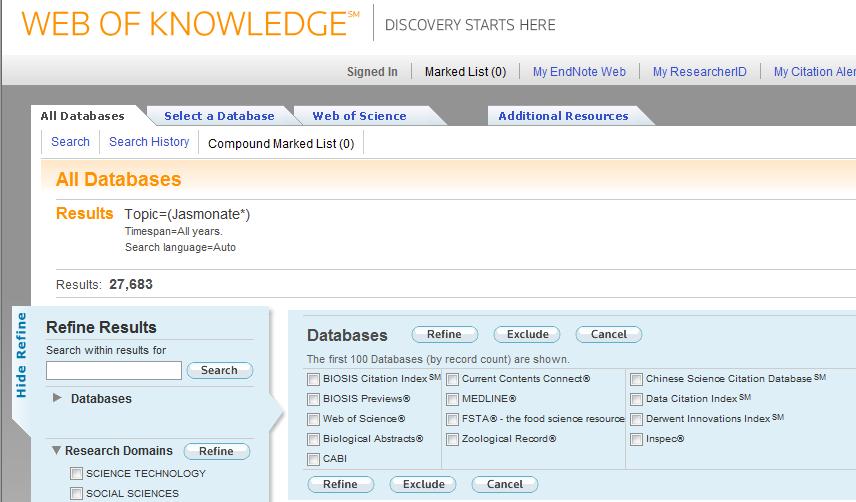Viewport: 856px width, 502px height.
Task: Click the Web of Knowledge logo
Action: coord(190,24)
